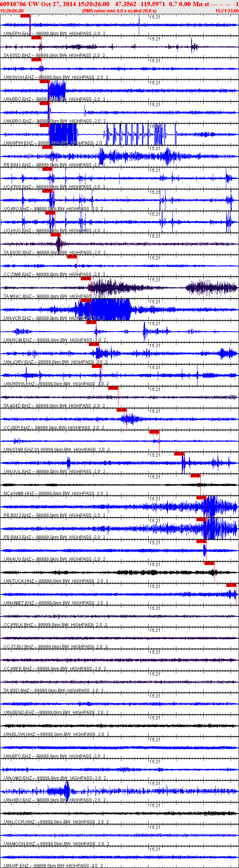Click the UW TUCA HHZ station label
Screen dimensions: 239x868
(19, 581)
